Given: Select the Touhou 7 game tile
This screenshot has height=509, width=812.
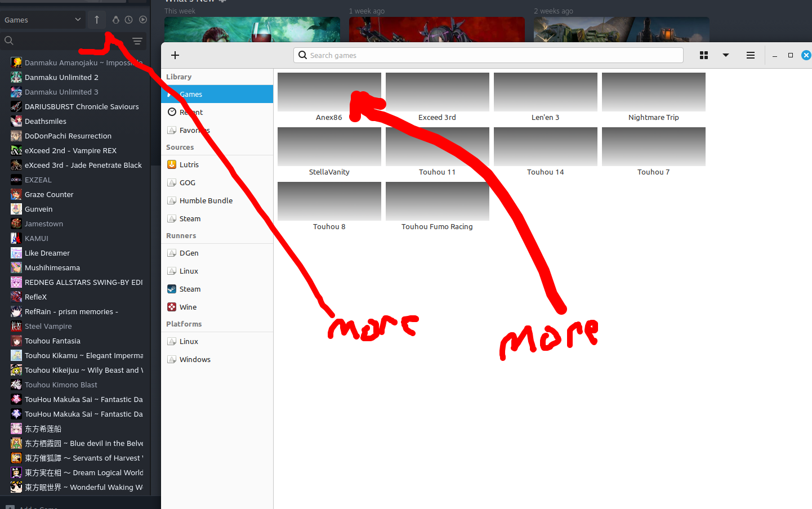Looking at the screenshot, I should 654,152.
